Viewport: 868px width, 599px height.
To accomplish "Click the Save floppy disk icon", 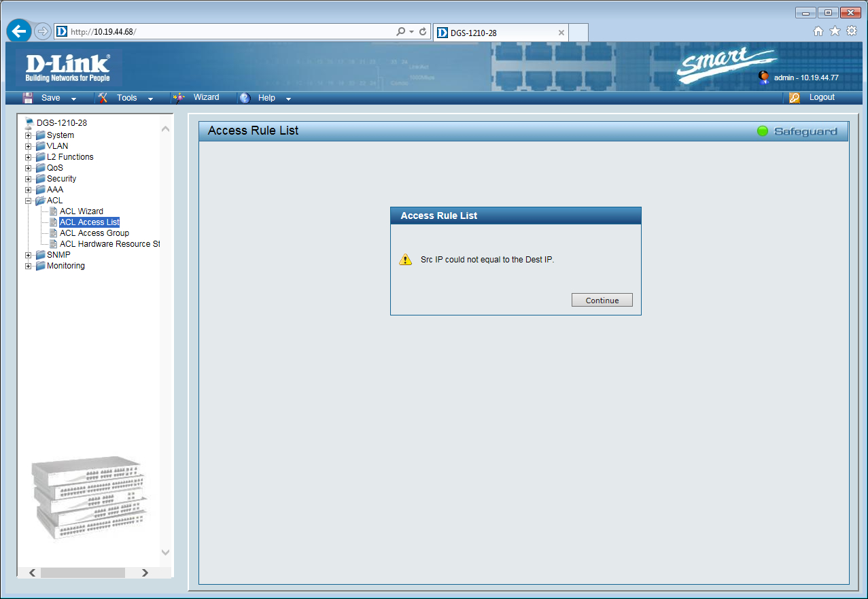I will 29,98.
